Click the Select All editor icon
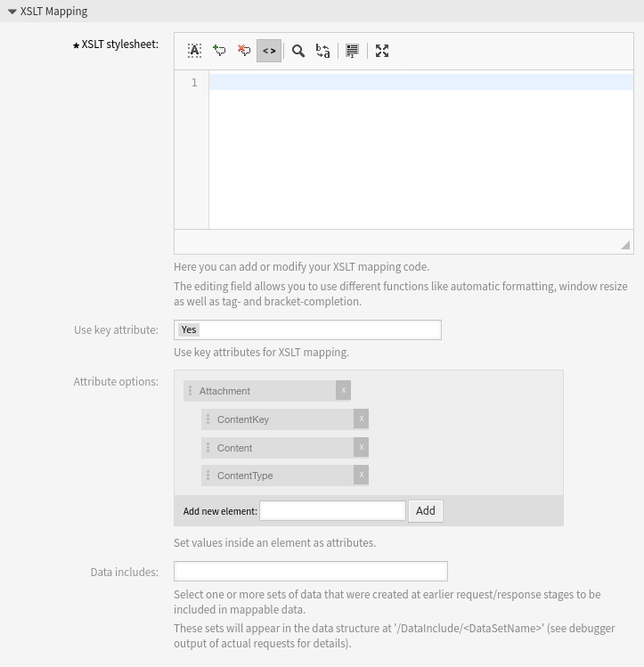The width and height of the screenshot is (644, 667). pos(194,51)
